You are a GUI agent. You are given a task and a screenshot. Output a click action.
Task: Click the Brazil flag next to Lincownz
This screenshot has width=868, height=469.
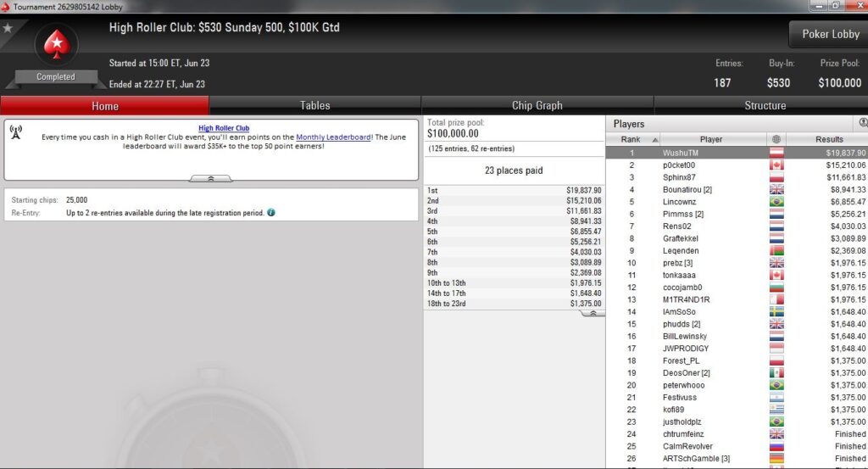point(776,202)
